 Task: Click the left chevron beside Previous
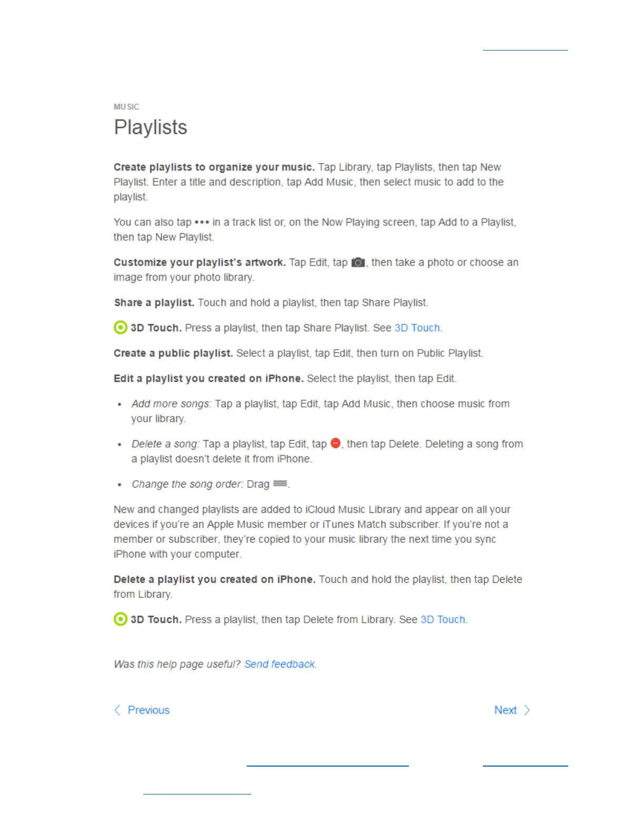pos(117,710)
